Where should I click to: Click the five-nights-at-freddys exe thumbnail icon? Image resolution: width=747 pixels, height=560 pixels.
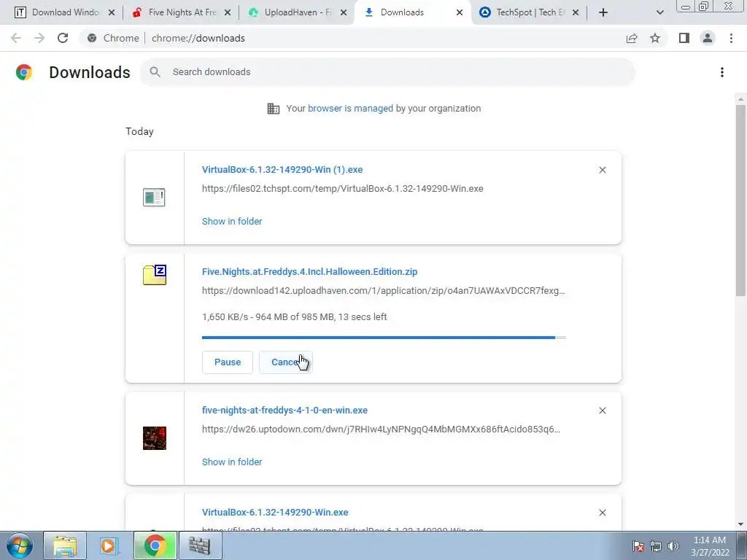coord(155,438)
